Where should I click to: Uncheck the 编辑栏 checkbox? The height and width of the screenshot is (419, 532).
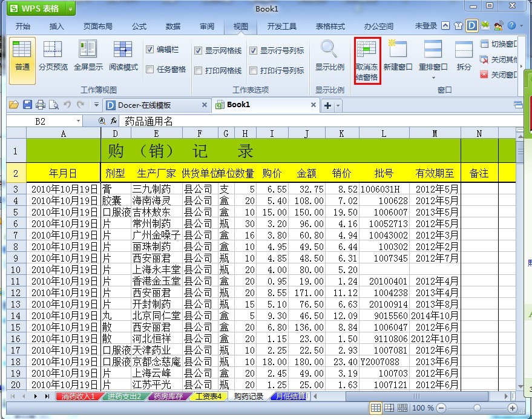pyautogui.click(x=149, y=50)
